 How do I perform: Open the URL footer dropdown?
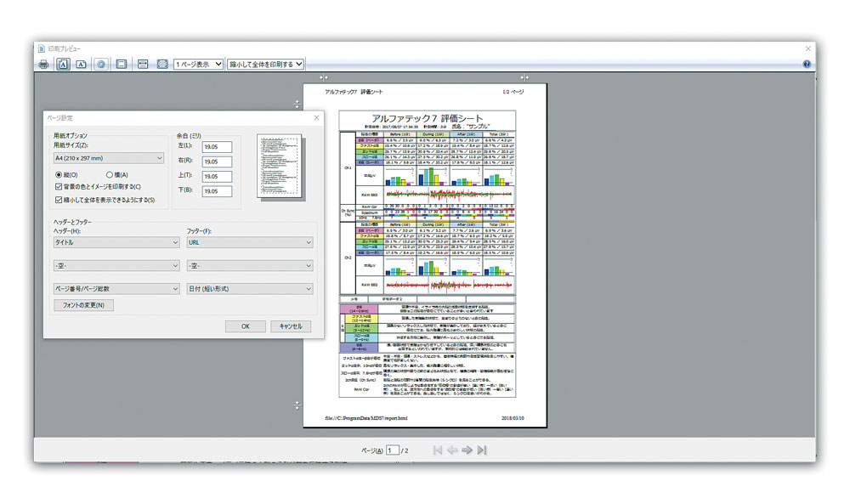click(x=249, y=242)
